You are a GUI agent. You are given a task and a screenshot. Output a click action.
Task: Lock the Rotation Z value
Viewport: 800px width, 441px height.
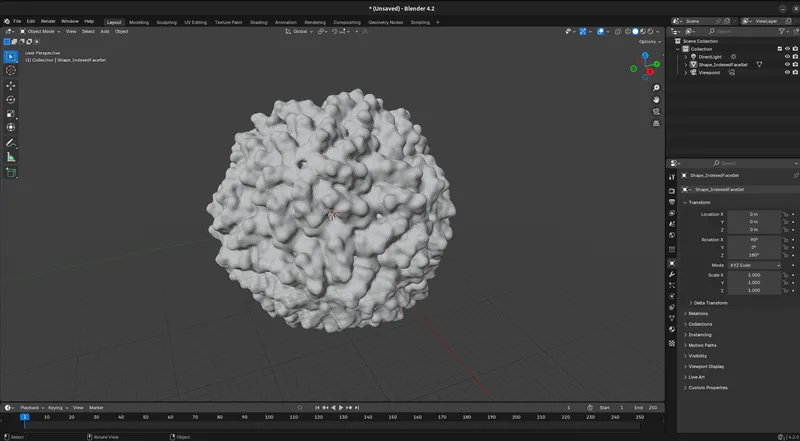(786, 255)
